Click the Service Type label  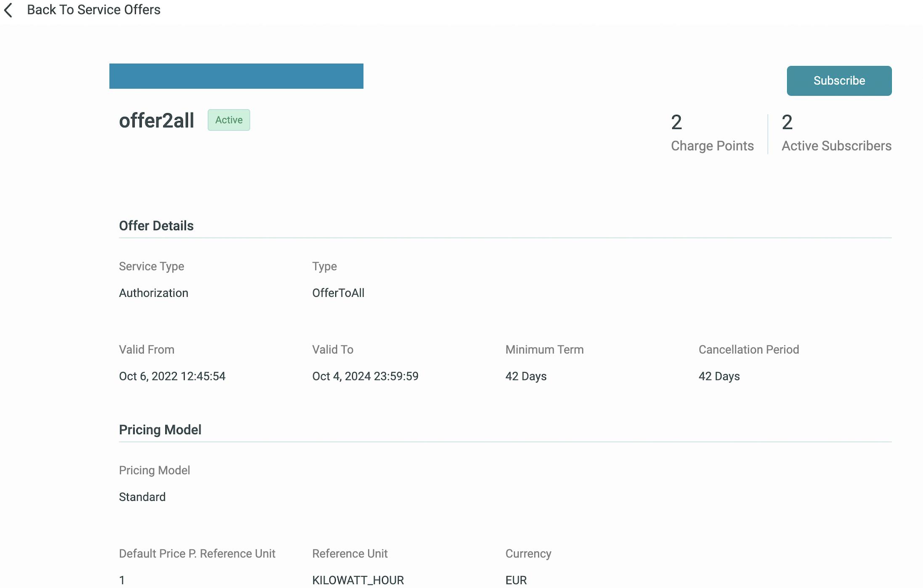click(151, 266)
